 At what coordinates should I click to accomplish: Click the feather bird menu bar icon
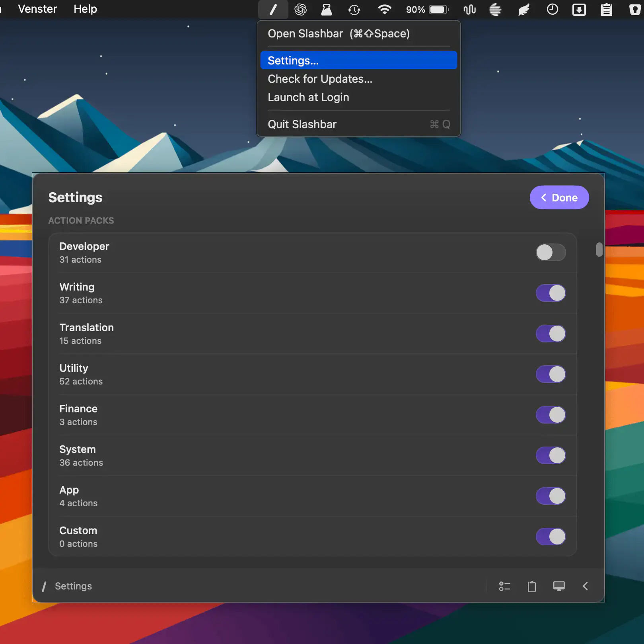[524, 10]
